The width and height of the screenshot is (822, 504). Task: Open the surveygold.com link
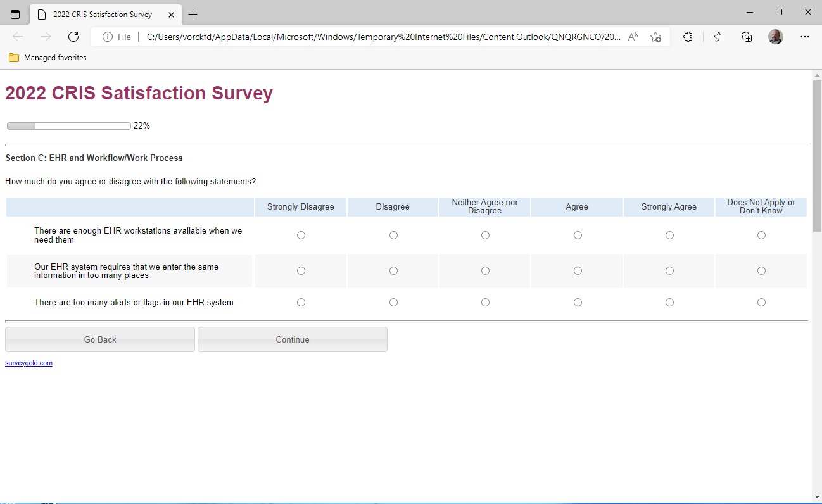pos(28,363)
